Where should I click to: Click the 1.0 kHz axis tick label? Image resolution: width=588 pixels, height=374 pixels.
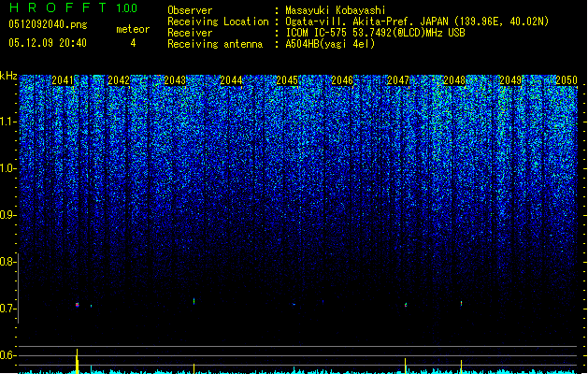pyautogui.click(x=8, y=168)
